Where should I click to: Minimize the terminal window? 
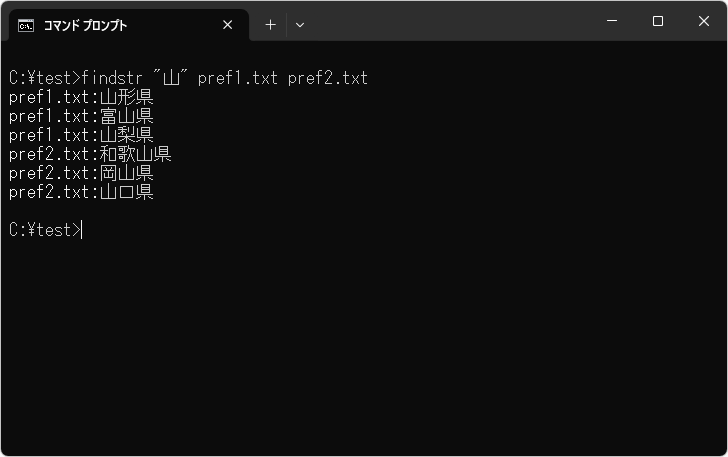tap(611, 21)
